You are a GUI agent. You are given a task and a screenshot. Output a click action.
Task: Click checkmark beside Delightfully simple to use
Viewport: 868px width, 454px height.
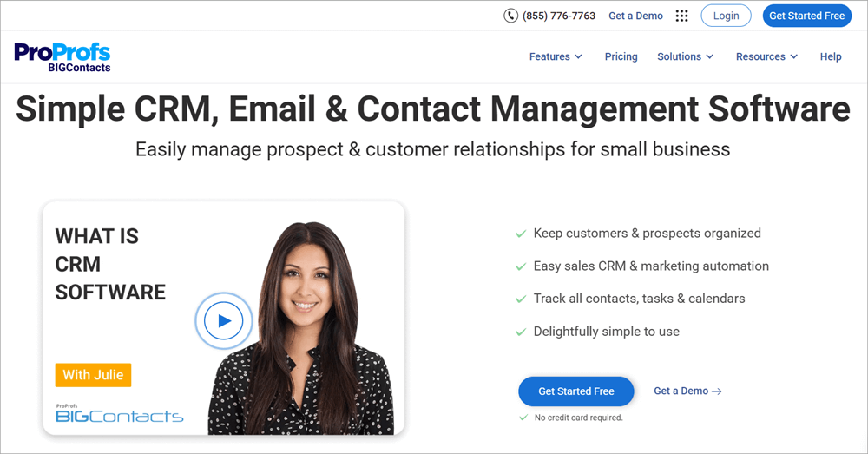coord(521,332)
